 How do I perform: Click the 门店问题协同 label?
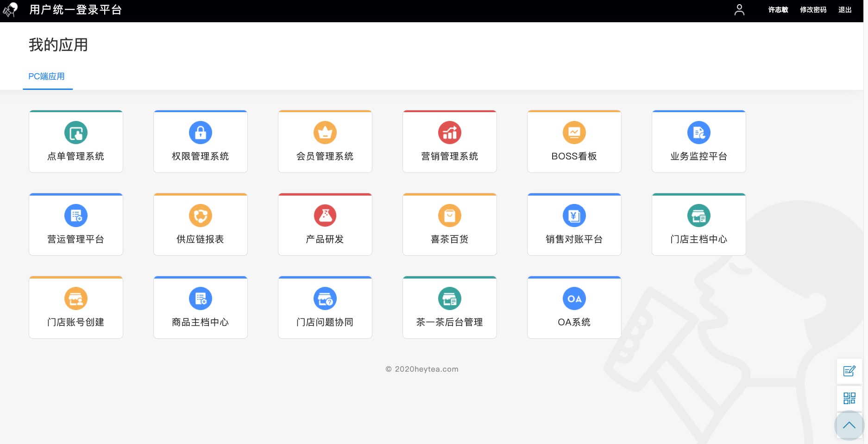click(x=325, y=322)
